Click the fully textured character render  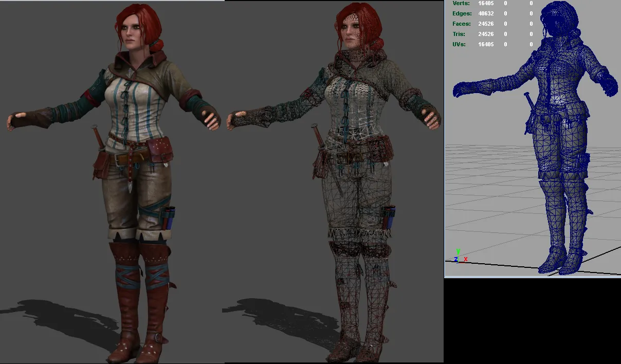[x=114, y=183]
